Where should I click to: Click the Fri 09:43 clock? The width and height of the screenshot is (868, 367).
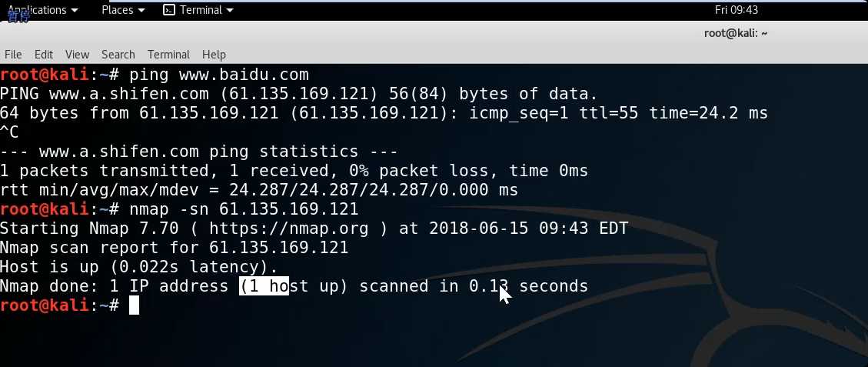[x=736, y=10]
